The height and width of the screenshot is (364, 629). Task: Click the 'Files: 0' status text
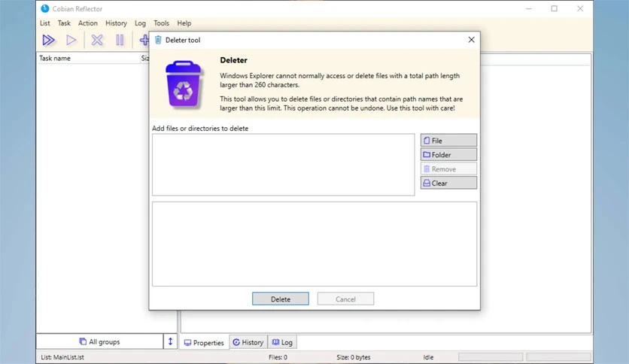278,356
